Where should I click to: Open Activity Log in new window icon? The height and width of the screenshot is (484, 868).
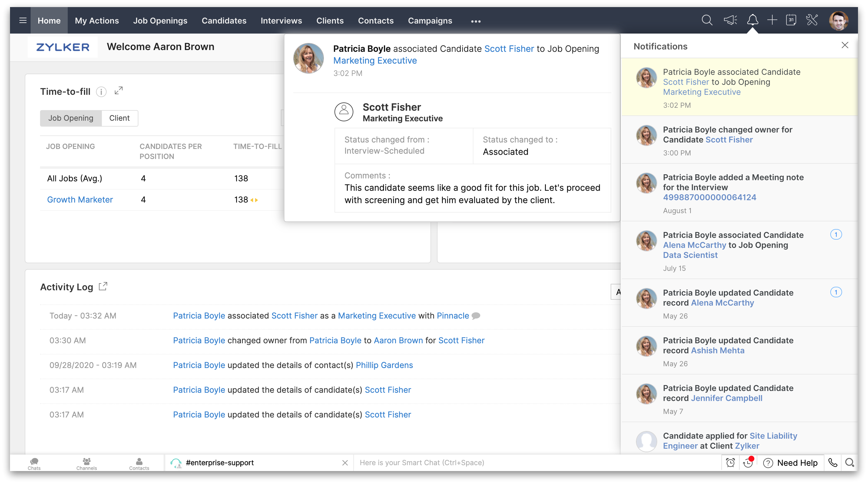pyautogui.click(x=103, y=287)
